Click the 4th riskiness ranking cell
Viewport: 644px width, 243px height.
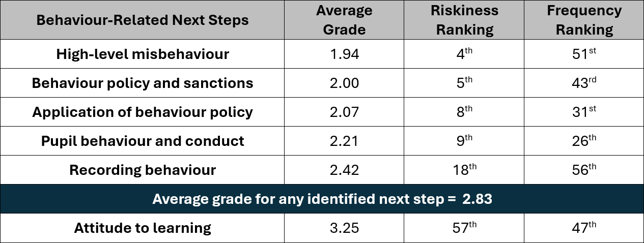pos(464,54)
